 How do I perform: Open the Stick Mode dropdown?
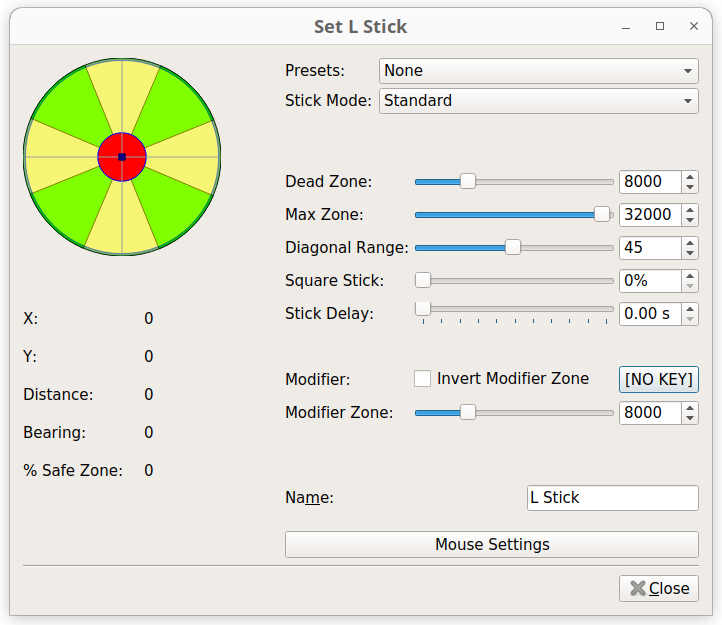538,101
